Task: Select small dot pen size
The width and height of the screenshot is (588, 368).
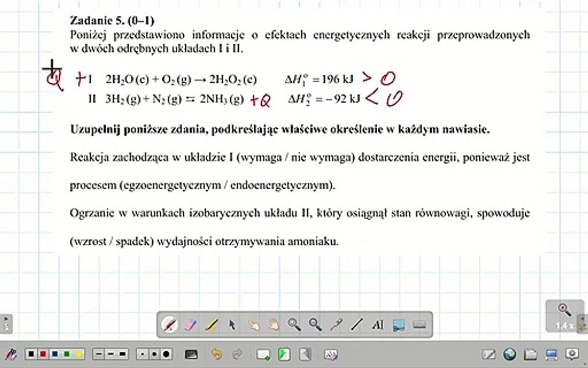Action: pos(142,354)
